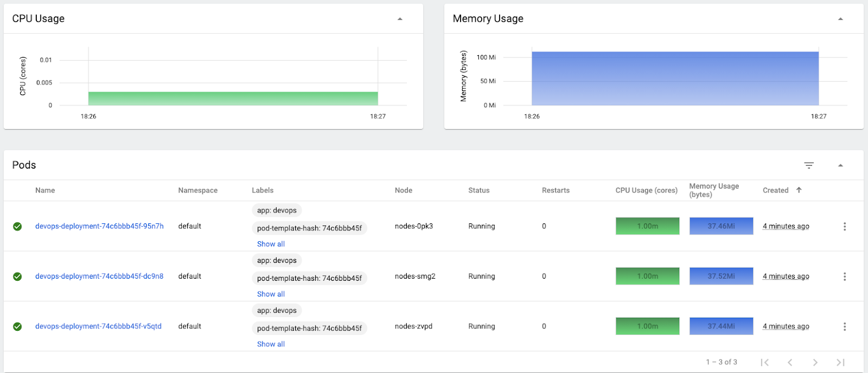Image resolution: width=868 pixels, height=373 pixels.
Task: Open actions menu for devops-deployment-74c6bbb45f-v5qtd pod
Action: point(844,326)
